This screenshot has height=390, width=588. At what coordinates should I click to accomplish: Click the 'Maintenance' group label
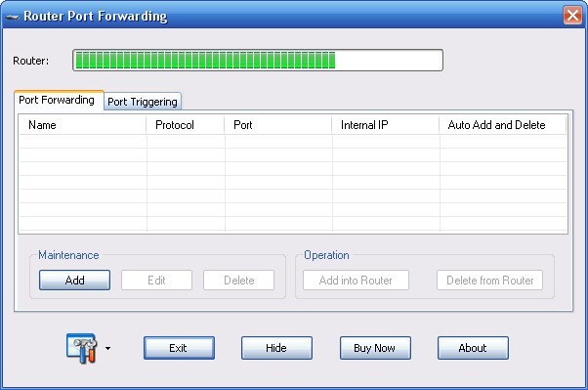click(x=68, y=255)
